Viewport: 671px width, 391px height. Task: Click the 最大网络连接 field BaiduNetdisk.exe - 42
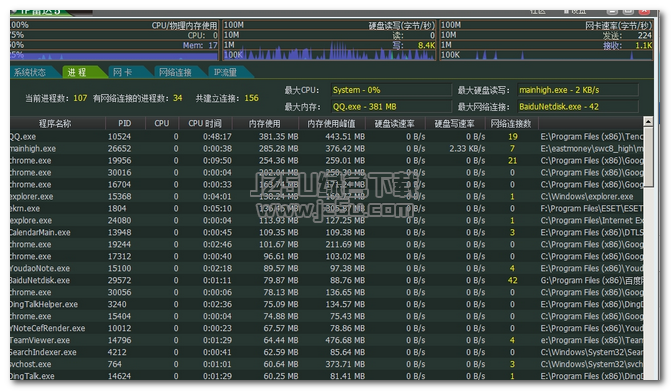[578, 107]
